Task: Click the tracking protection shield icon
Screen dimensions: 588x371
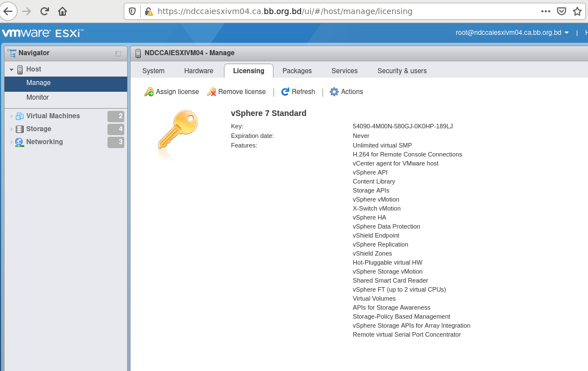Action: click(132, 11)
